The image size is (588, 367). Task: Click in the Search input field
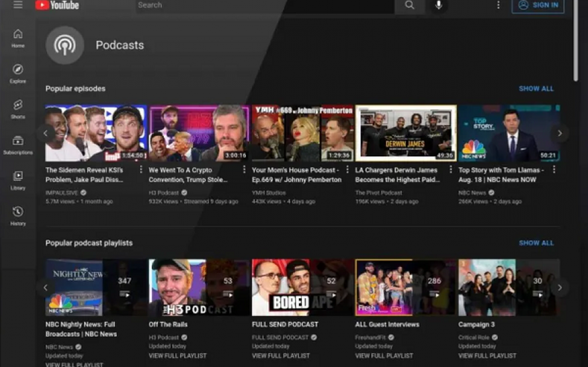click(265, 5)
